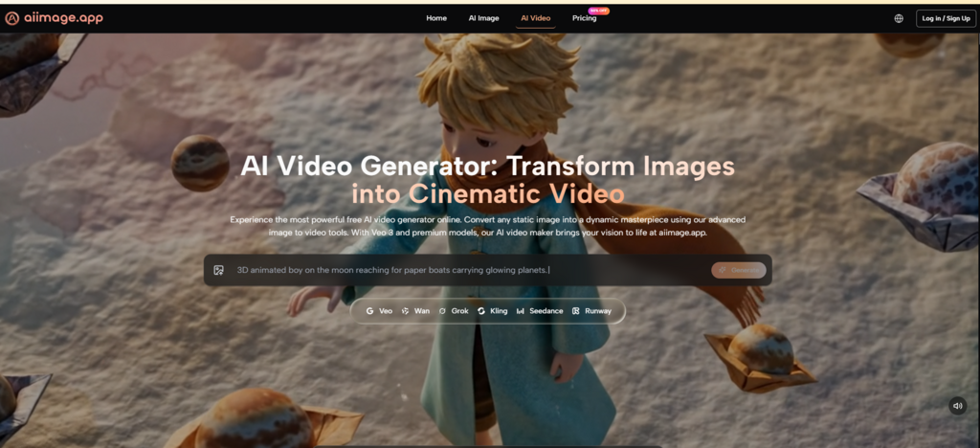Go to the Home menu item
Image resolution: width=980 pixels, height=448 pixels.
(x=436, y=18)
